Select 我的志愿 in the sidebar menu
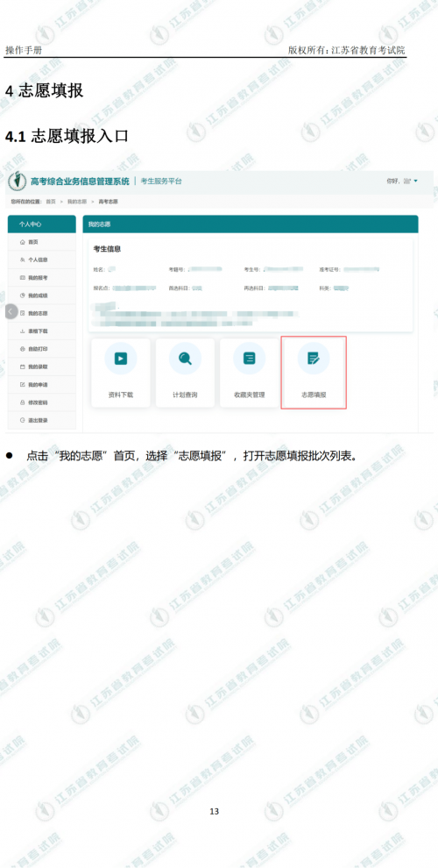The width and height of the screenshot is (438, 868). pos(41,313)
